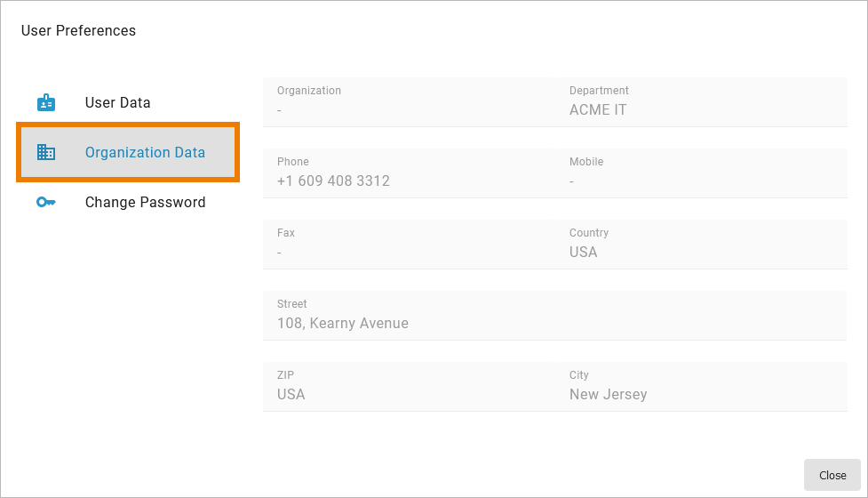Select the Country field showing USA
Image resolution: width=868 pixels, height=498 pixels.
702,253
